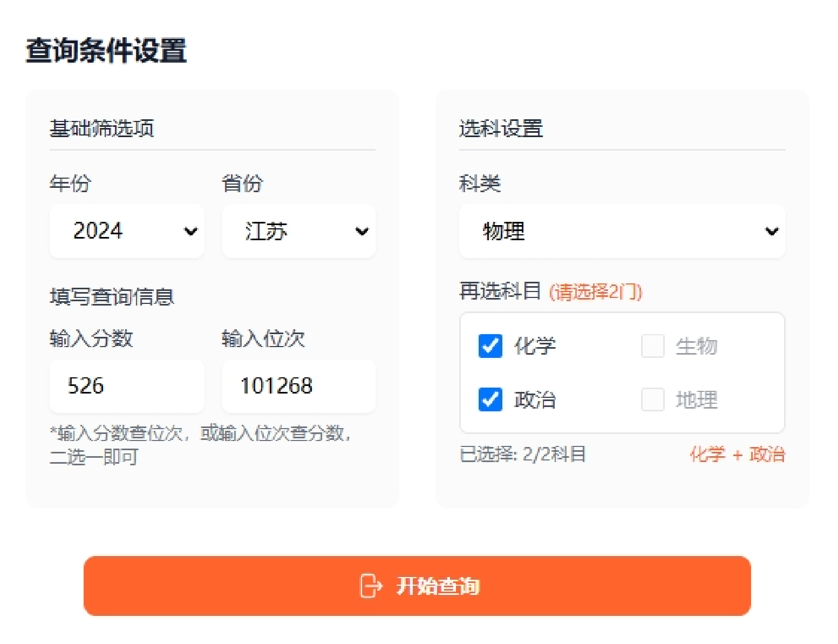Open the 科类 dropdown showing 物理
This screenshot has width=838, height=644.
[x=622, y=231]
